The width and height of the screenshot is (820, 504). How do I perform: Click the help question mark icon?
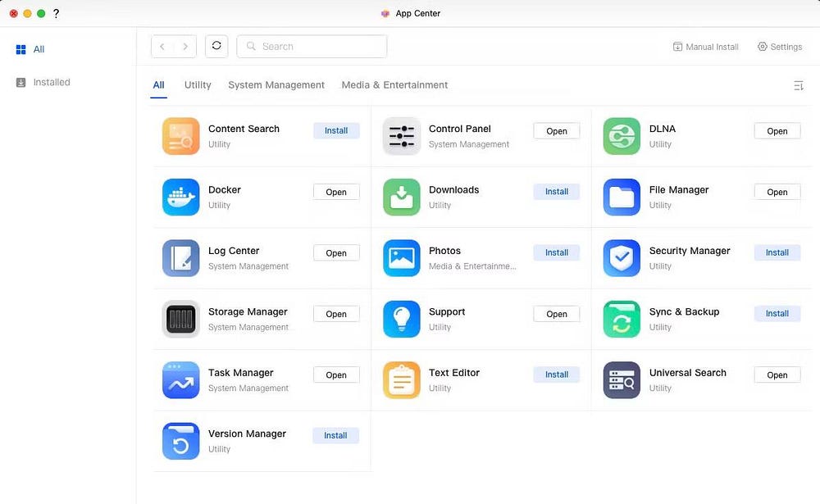click(56, 14)
